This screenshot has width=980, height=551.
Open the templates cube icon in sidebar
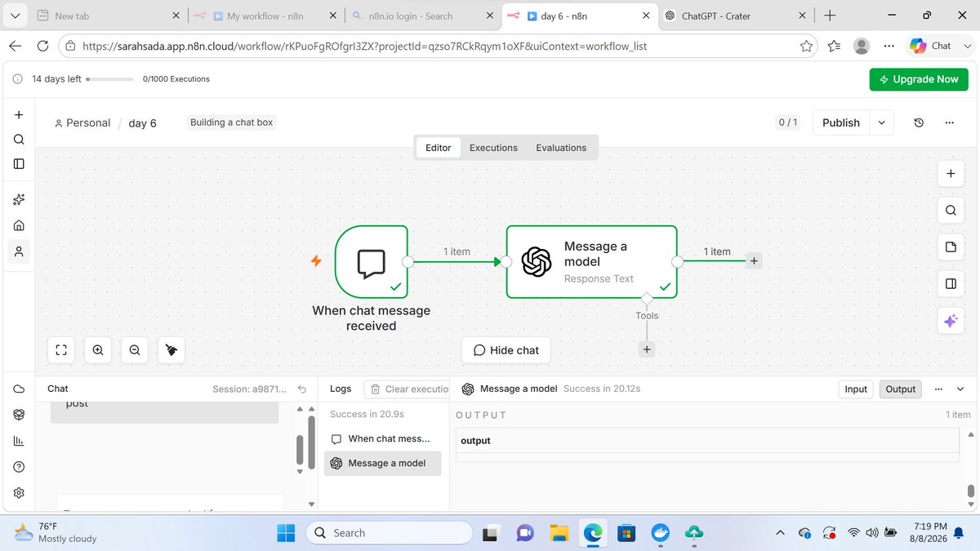pos(19,415)
